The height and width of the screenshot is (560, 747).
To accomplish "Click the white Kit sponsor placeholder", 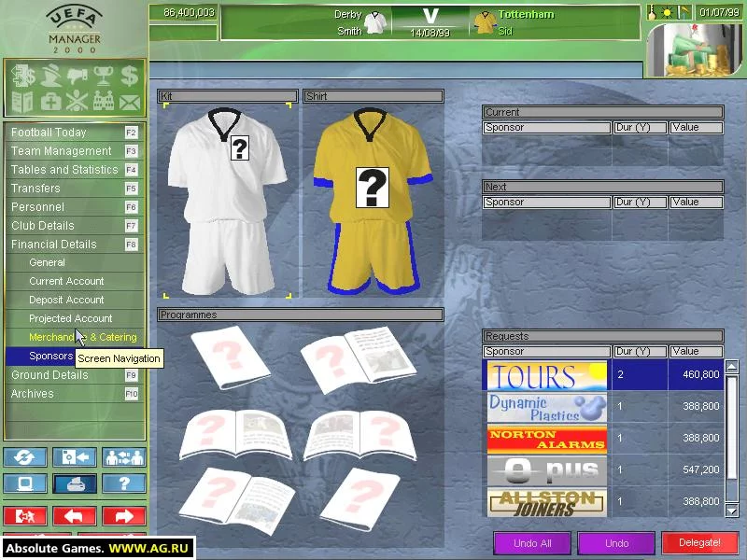I will [240, 148].
